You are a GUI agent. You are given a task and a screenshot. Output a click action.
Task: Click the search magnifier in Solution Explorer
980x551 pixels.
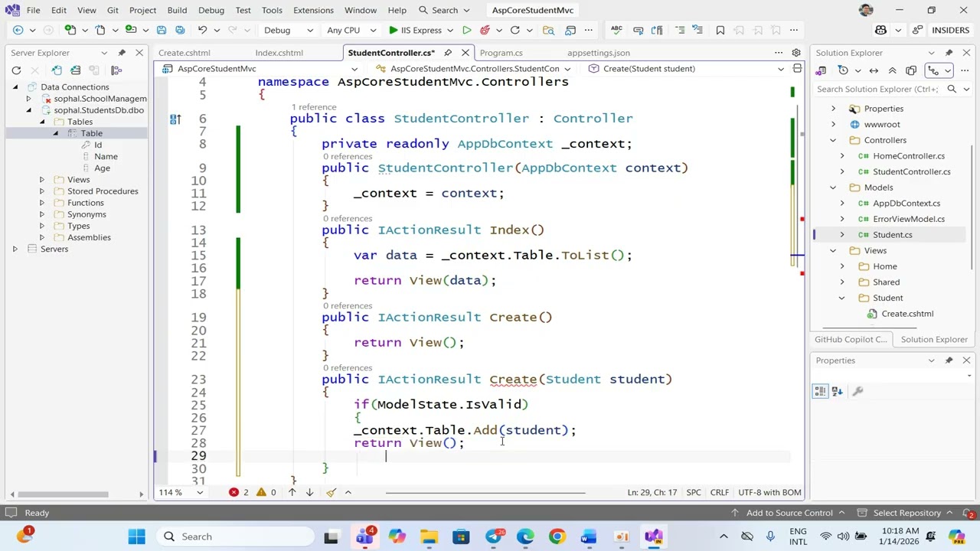coord(952,89)
